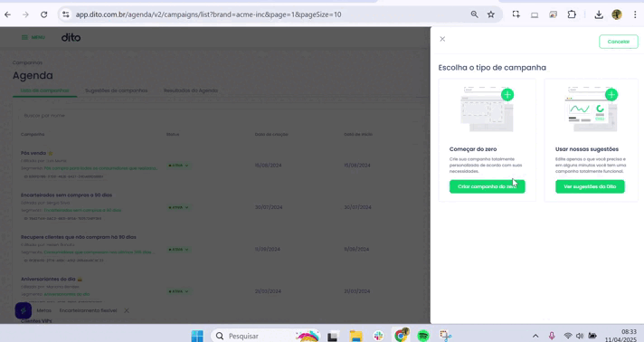Click the laptop-shaped toolbar icon
This screenshot has width=644, height=342.
coord(535,14)
